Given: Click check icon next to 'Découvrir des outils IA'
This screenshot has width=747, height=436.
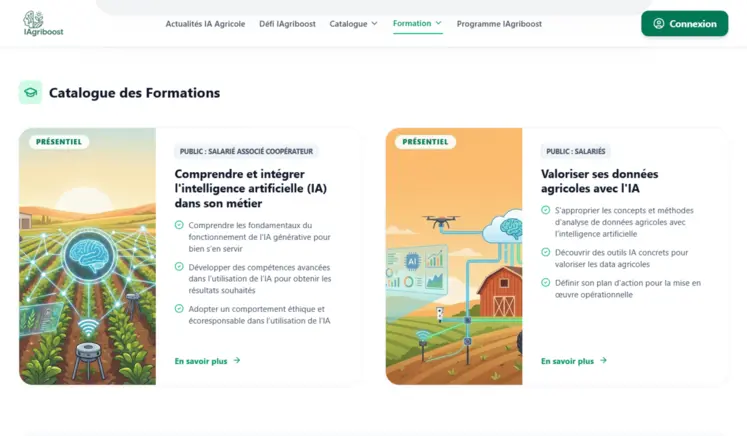Looking at the screenshot, I should tap(545, 252).
